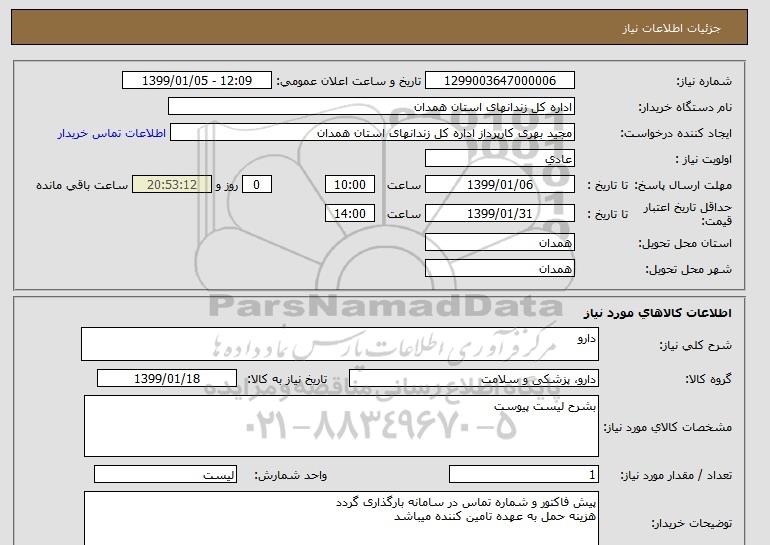Select the label شماره نیاز
Screen dimensions: 770x545
(704, 82)
